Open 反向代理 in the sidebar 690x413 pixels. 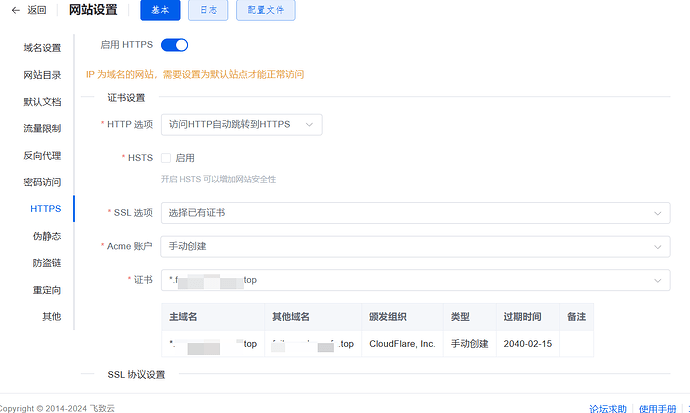[42, 155]
